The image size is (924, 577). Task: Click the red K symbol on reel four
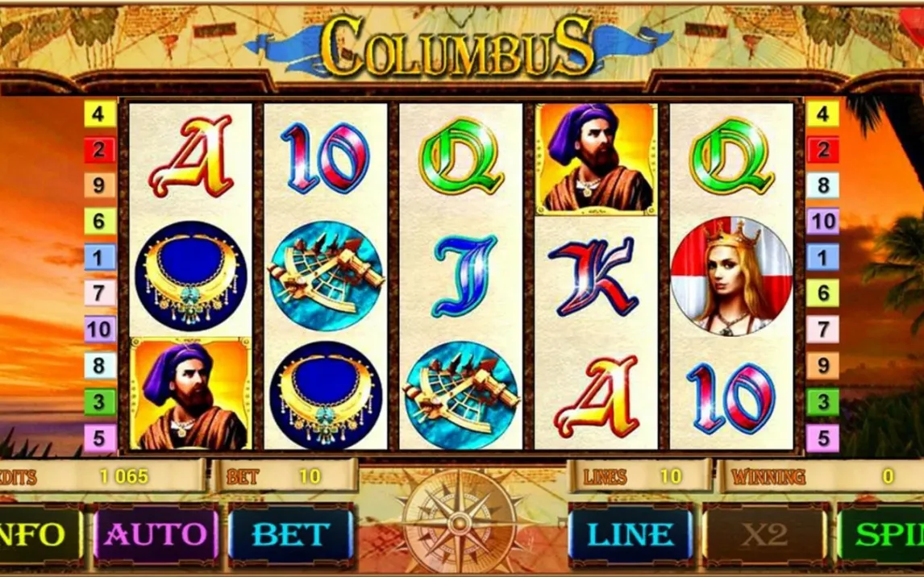[x=593, y=276]
